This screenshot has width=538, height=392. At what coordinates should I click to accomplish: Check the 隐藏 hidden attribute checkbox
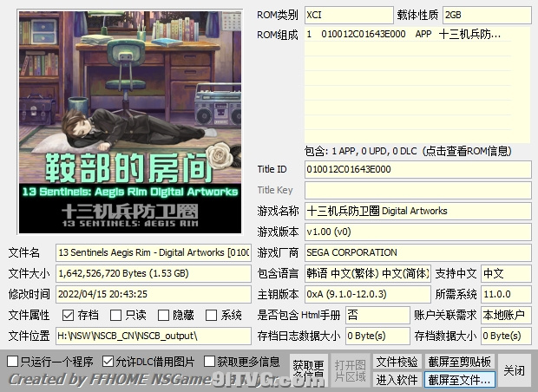(163, 315)
